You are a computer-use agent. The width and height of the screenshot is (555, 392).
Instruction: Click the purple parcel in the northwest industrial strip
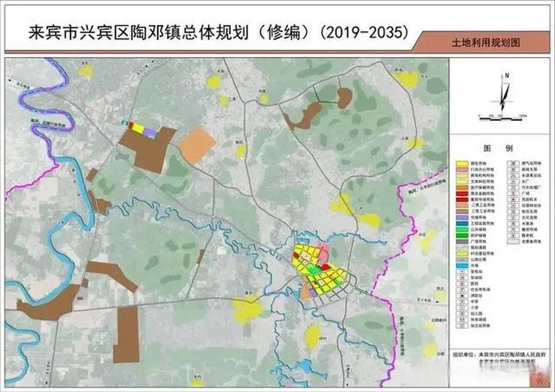click(x=150, y=132)
